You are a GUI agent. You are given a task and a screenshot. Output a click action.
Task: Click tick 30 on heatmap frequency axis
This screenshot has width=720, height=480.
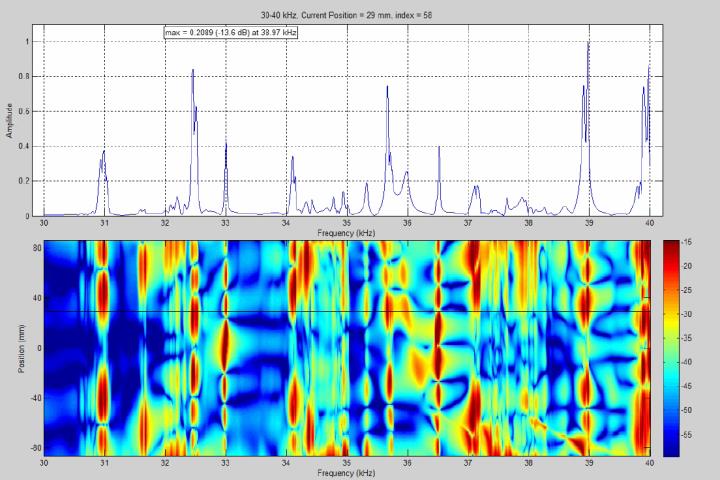44,463
